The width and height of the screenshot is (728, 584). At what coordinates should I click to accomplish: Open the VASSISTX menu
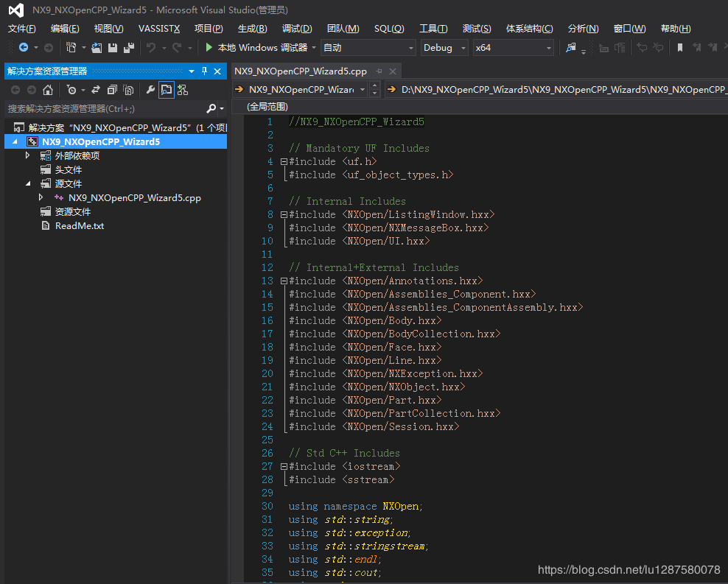click(159, 29)
